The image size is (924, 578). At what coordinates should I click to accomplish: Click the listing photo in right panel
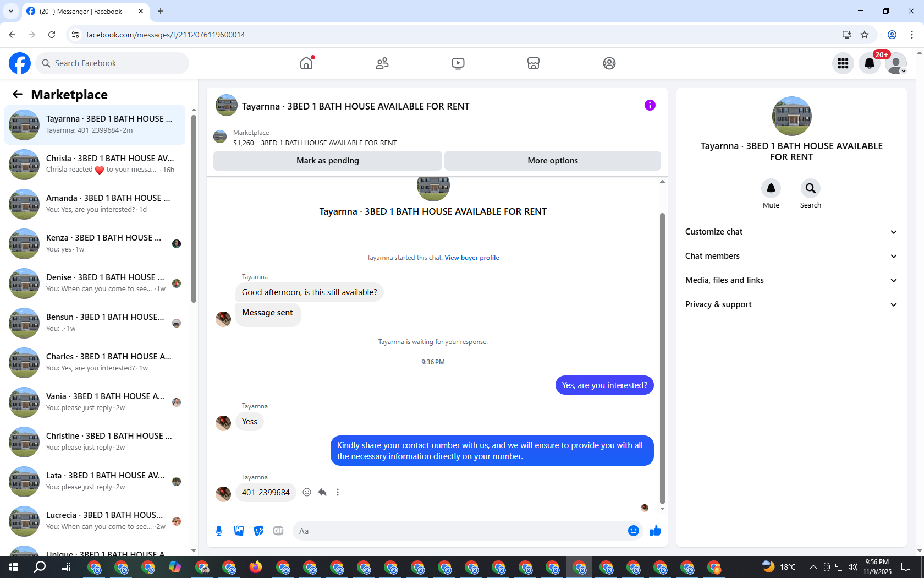click(791, 116)
